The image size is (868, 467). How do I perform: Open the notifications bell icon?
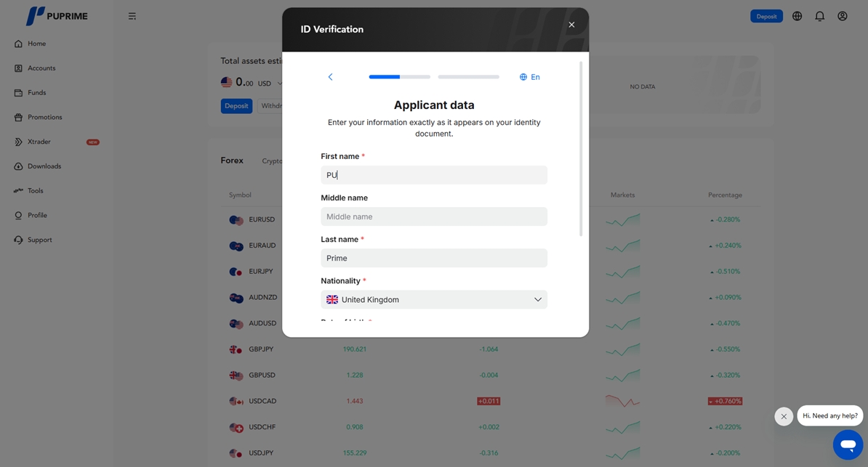coord(819,16)
